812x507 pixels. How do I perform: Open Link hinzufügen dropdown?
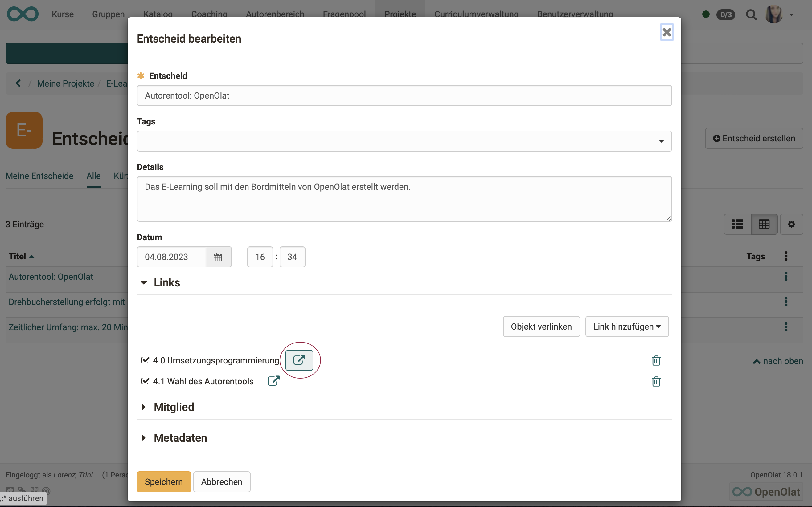(626, 326)
